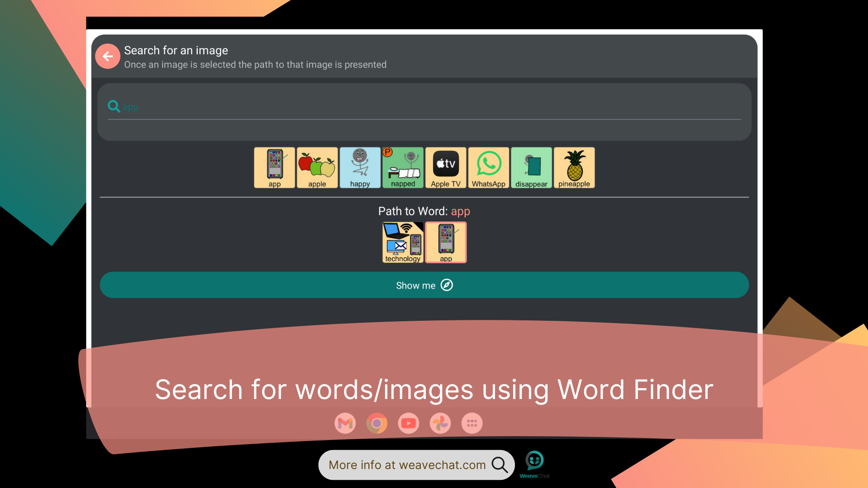Select the 'app' phone symbol result
Screen dimensions: 868x488
click(274, 167)
